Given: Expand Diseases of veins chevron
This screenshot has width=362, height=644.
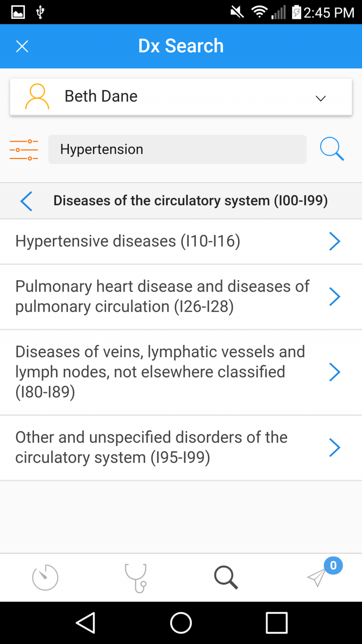Looking at the screenshot, I should click(334, 372).
